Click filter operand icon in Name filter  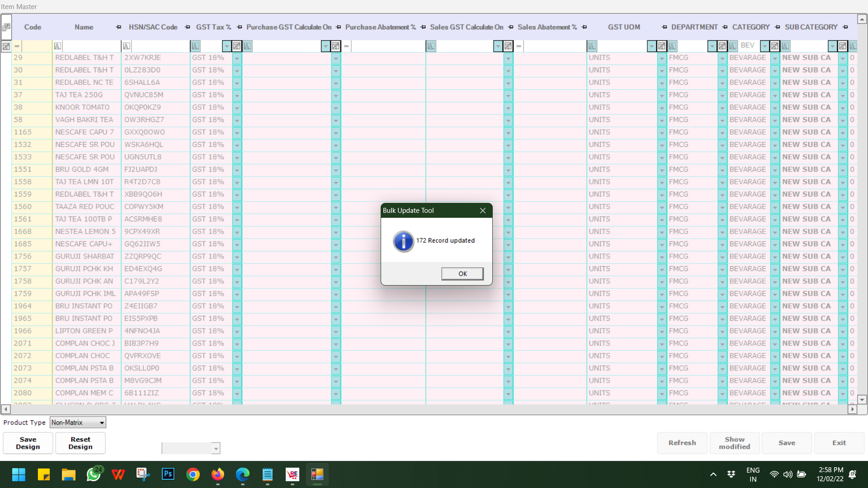[57, 46]
